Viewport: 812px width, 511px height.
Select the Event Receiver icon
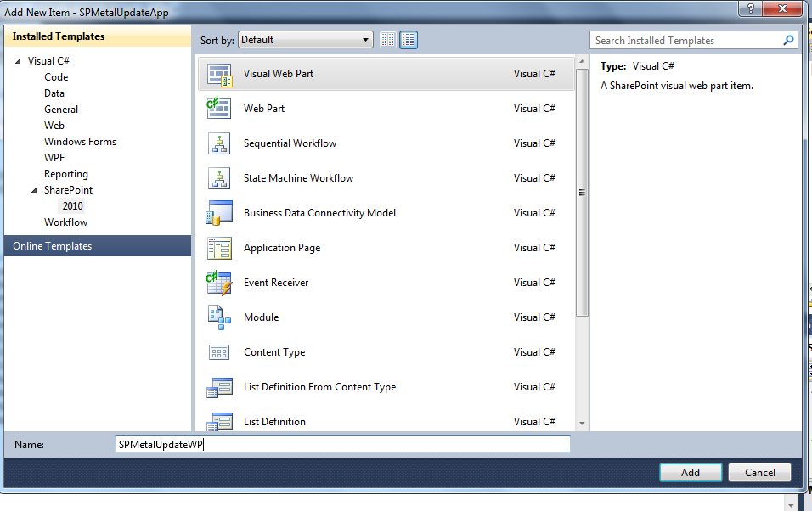pyautogui.click(x=219, y=283)
